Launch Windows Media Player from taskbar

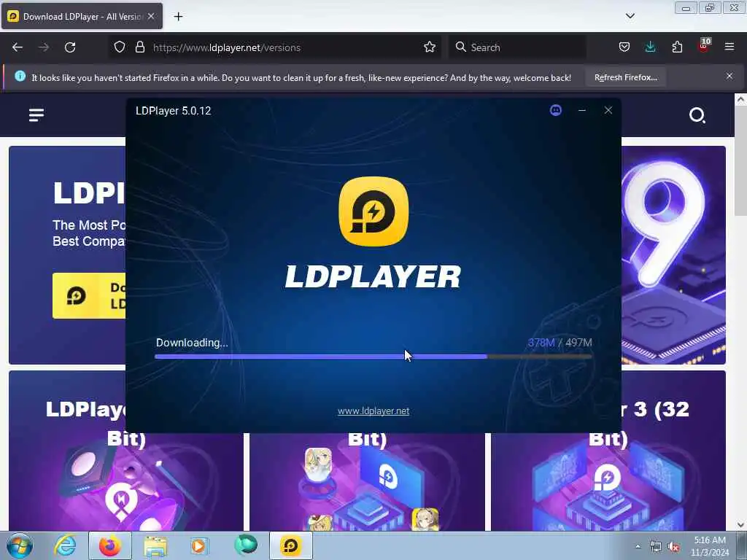199,545
